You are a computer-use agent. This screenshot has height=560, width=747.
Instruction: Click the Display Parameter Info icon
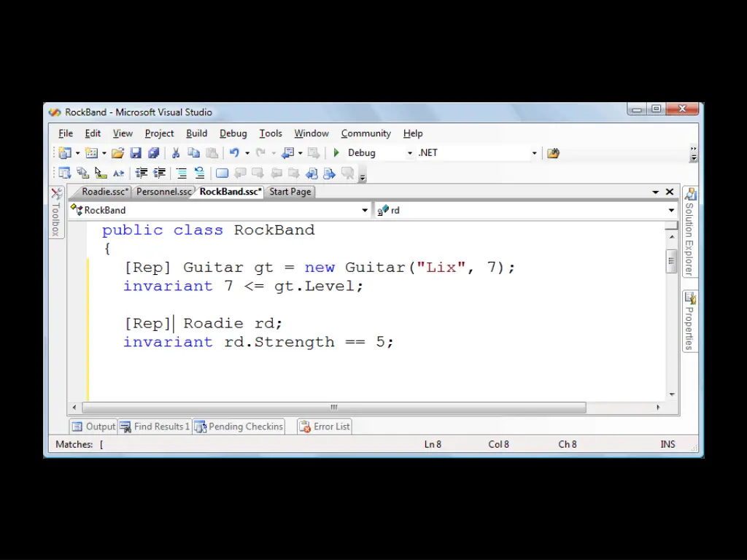(83, 174)
